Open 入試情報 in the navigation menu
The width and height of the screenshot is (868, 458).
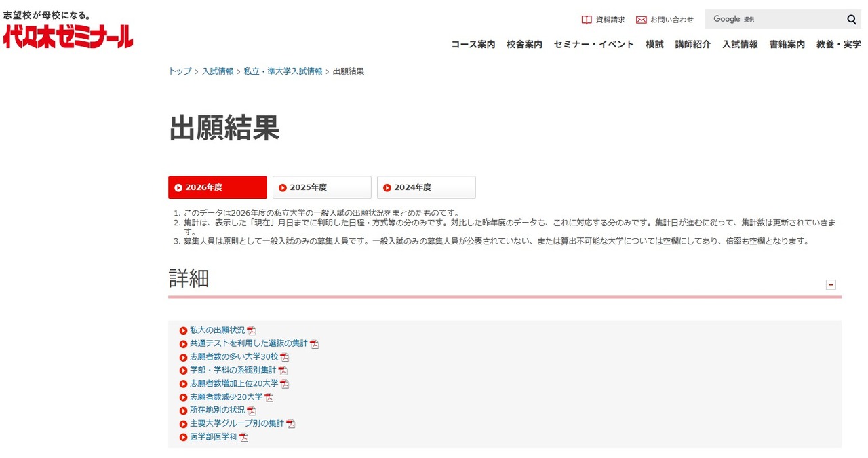740,44
